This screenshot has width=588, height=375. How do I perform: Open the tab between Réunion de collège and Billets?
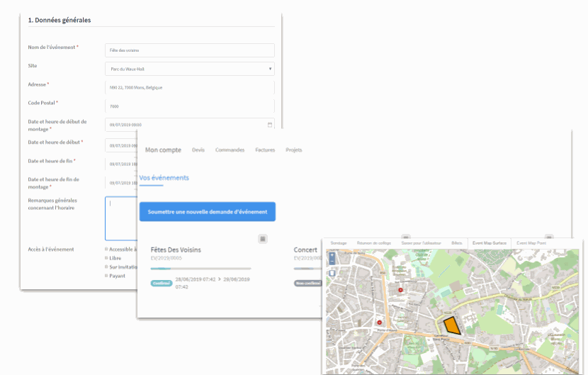click(421, 243)
